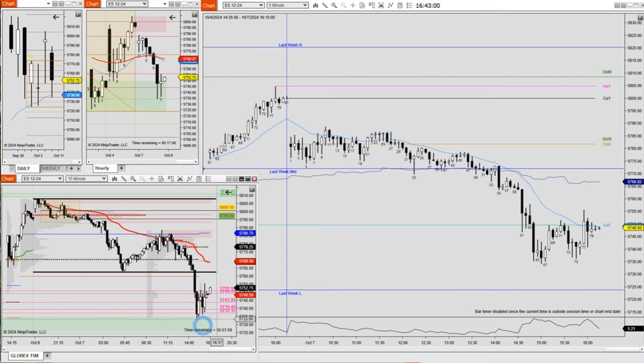644x363 pixels.
Task: Click first link button in daily chart window
Action: [55, 4]
